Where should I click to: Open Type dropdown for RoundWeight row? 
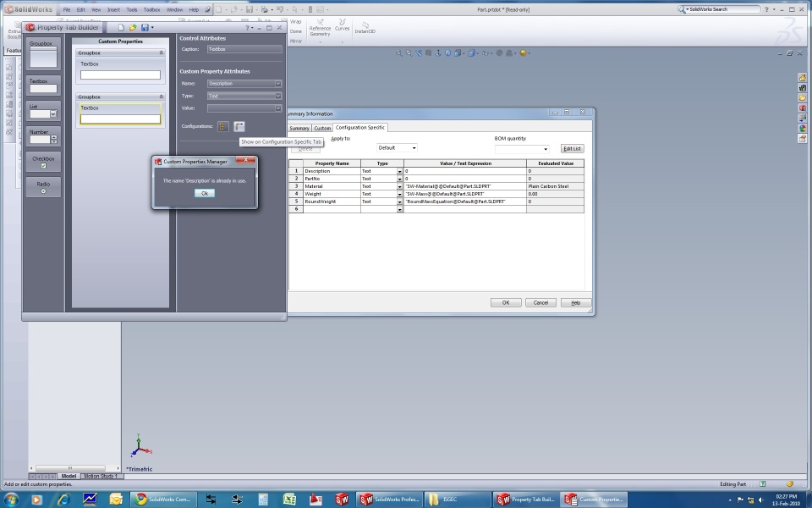pyautogui.click(x=399, y=202)
